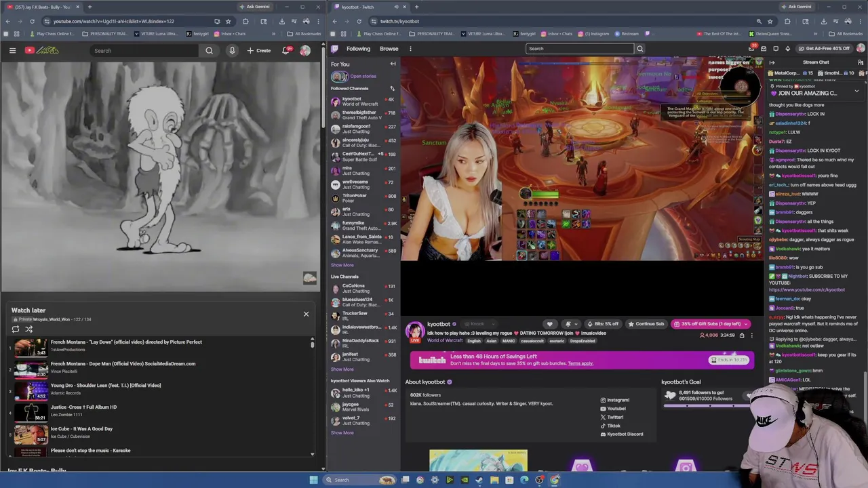The image size is (868, 488).
Task: Show more live channels
Action: pyautogui.click(x=342, y=369)
